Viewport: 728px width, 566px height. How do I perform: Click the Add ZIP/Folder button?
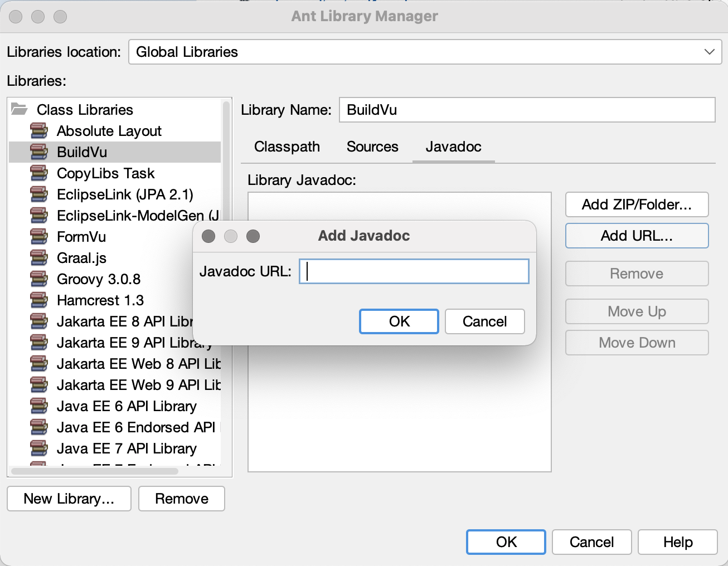tap(636, 204)
